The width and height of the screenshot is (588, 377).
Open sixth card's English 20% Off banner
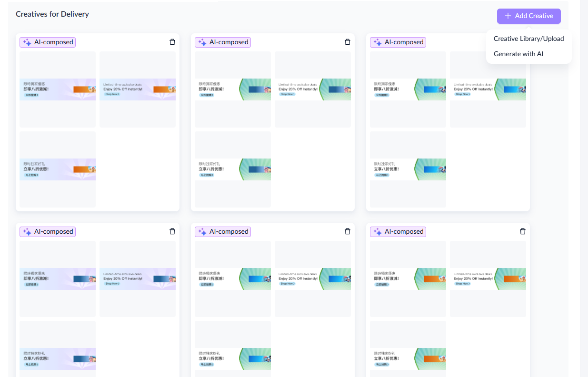pos(488,279)
